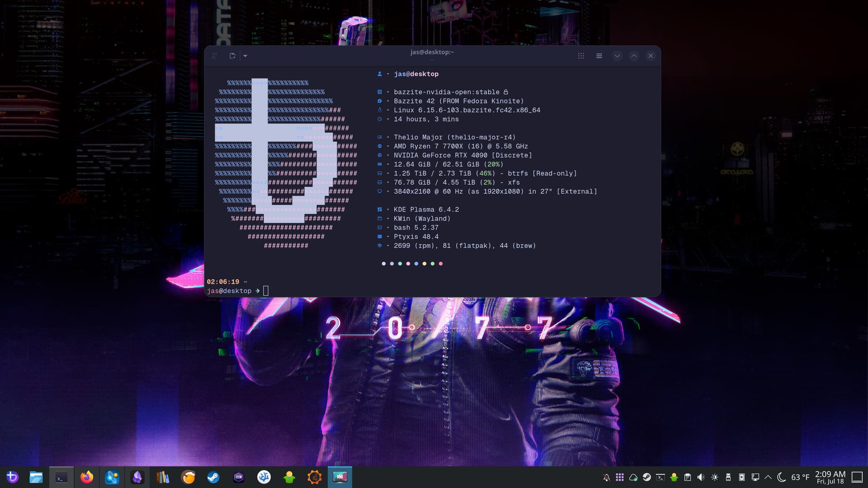The height and width of the screenshot is (488, 868).
Task: Open the orange gear app in taskbar
Action: pyautogui.click(x=315, y=477)
